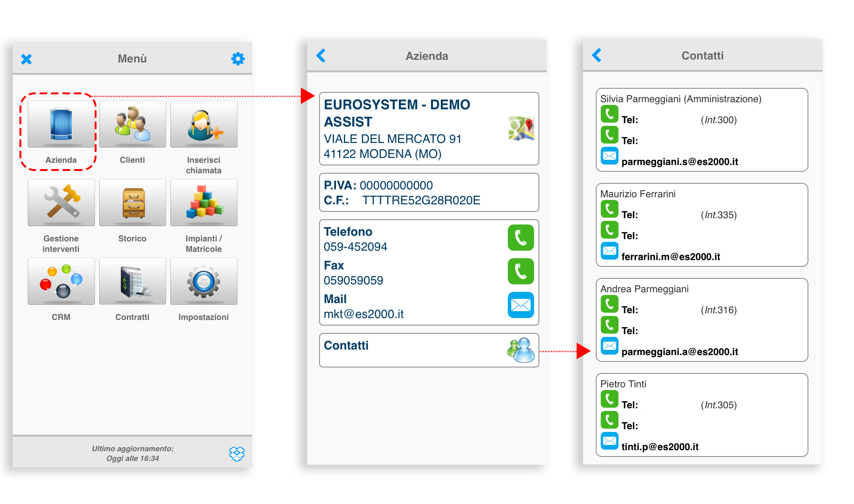Select Maurizio Ferrarini contact name

click(638, 194)
